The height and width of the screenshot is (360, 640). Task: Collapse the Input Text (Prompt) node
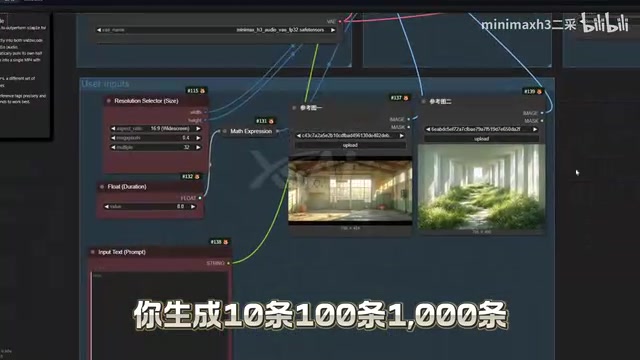93,252
